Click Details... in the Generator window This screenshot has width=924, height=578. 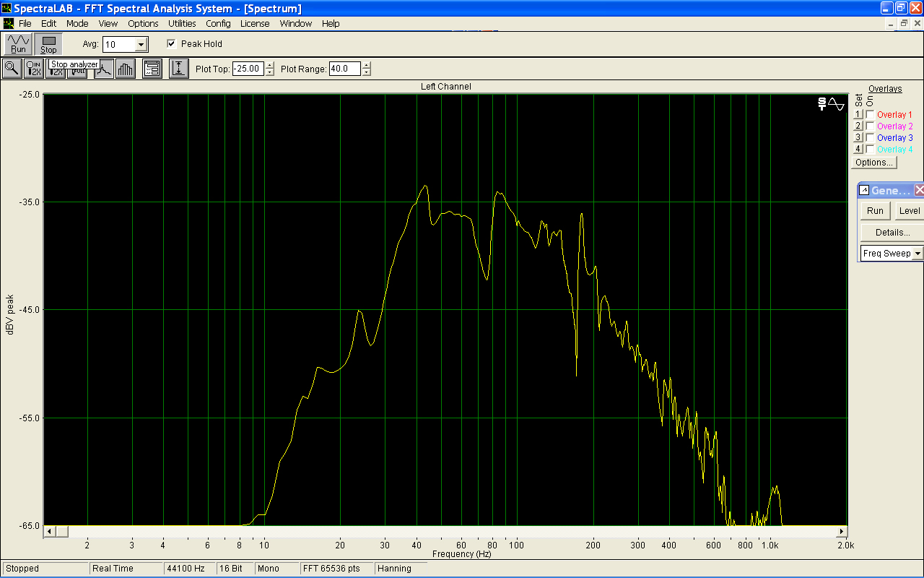(x=892, y=233)
